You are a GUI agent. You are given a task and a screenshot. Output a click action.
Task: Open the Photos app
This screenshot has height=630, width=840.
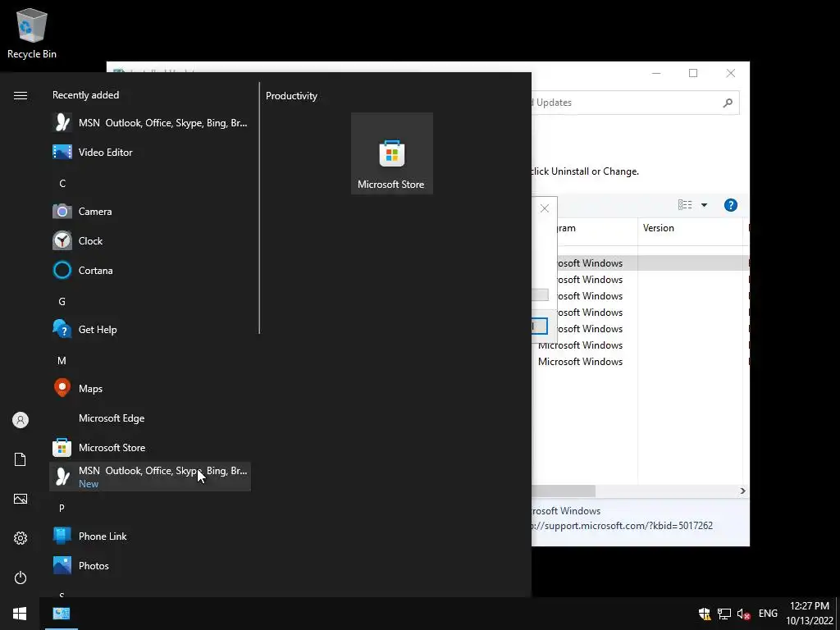(150, 565)
